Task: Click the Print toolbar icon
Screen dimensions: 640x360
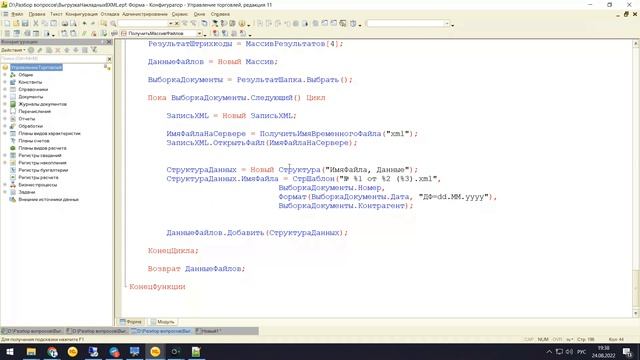Action: 64,24
